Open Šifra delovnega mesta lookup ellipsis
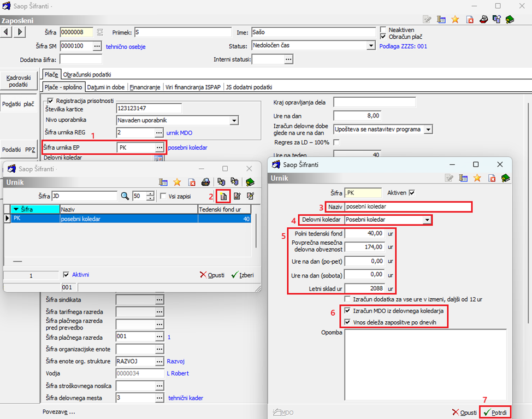 (159, 398)
